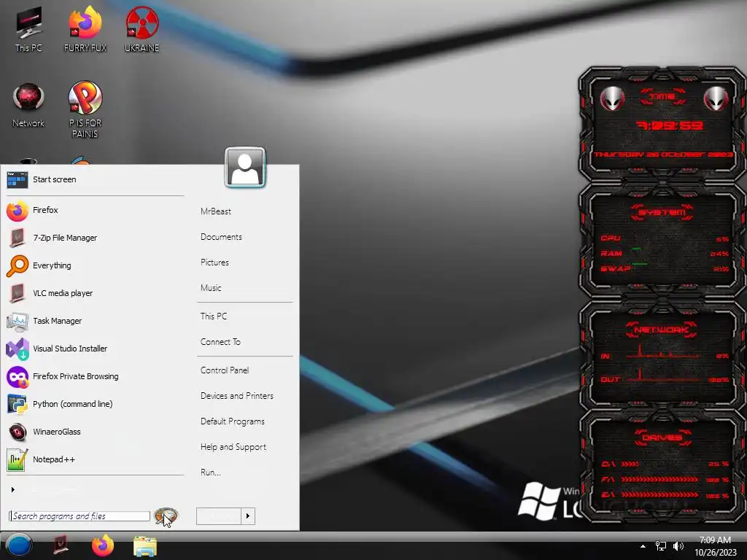Click the blue Start orb

[x=19, y=545]
